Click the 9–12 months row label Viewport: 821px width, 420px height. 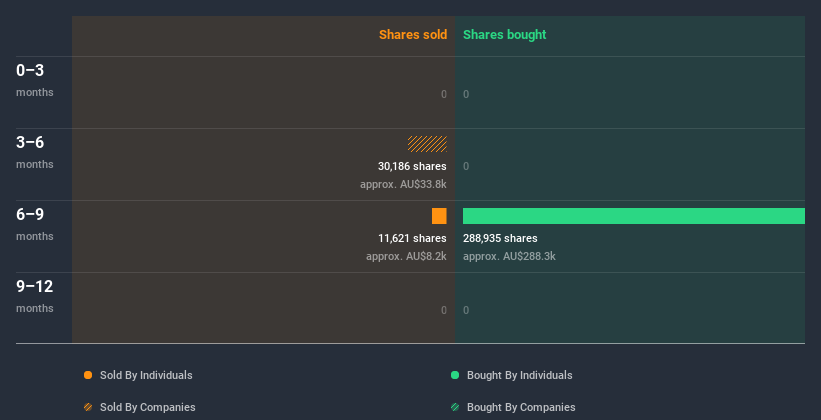pos(35,296)
